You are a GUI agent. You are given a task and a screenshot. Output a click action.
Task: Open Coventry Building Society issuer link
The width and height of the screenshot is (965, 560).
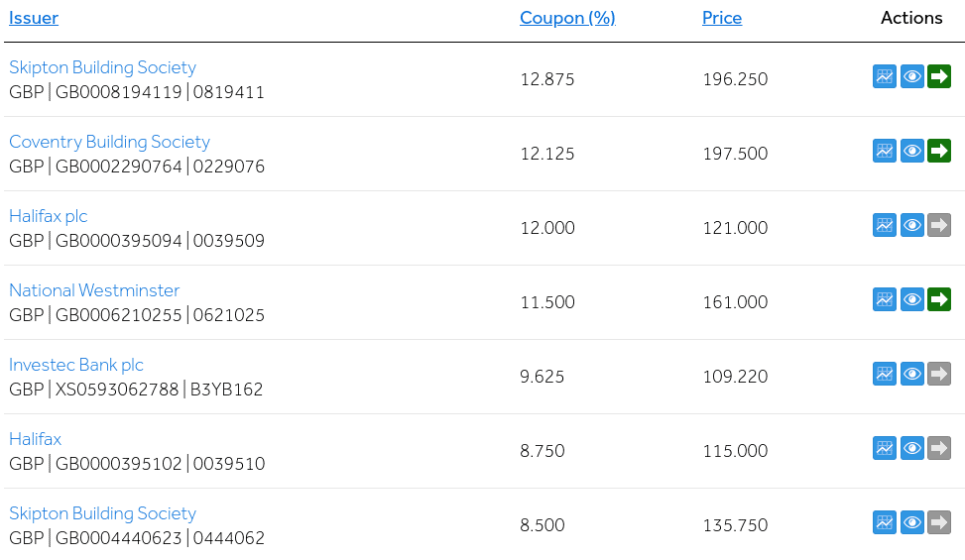(x=109, y=142)
